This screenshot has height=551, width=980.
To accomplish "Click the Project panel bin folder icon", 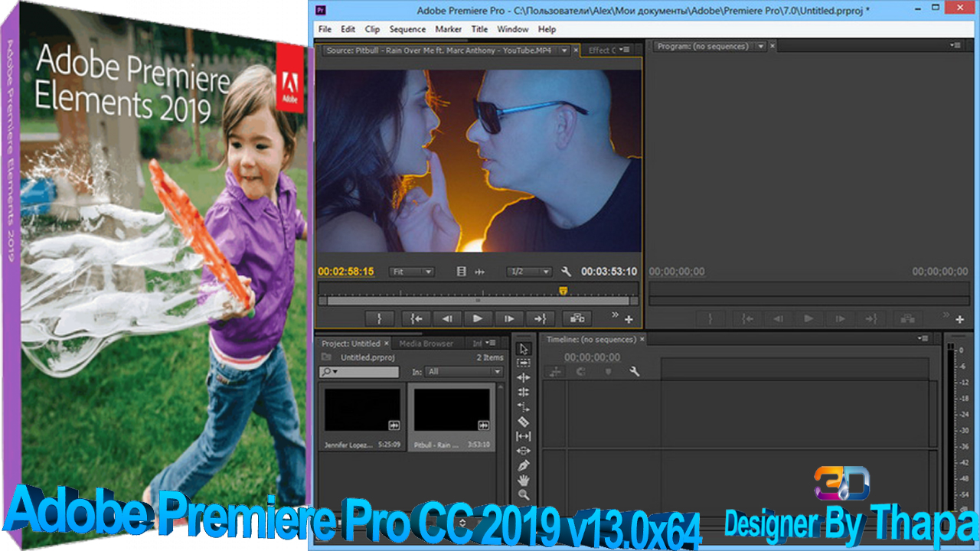I will 326,357.
